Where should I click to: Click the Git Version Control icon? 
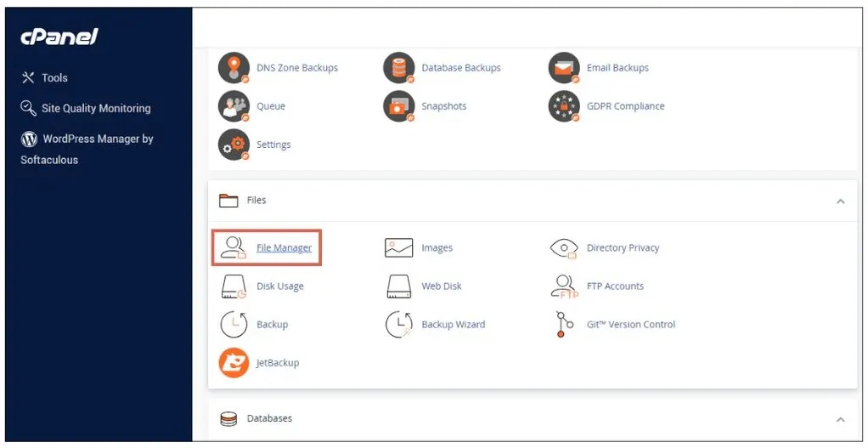point(562,325)
